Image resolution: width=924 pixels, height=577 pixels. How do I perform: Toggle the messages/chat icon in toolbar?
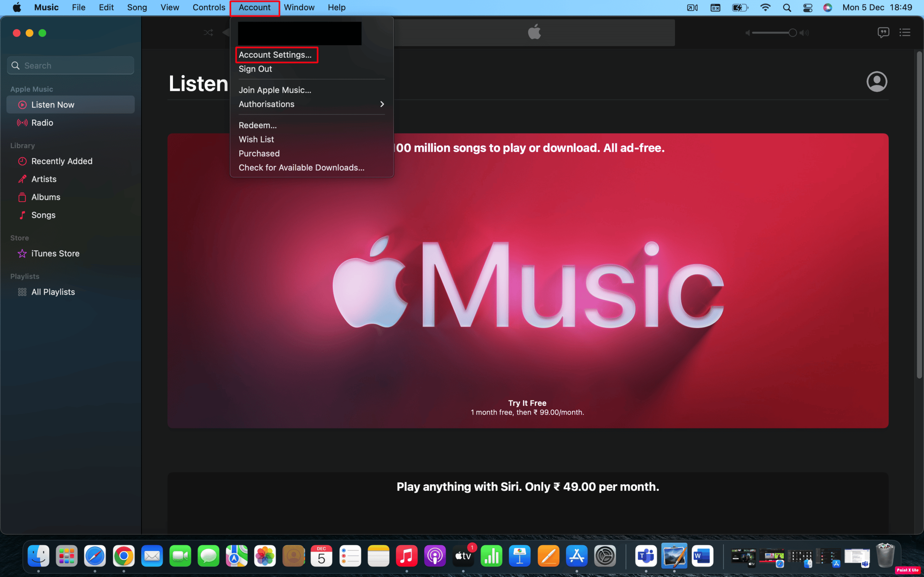click(883, 32)
